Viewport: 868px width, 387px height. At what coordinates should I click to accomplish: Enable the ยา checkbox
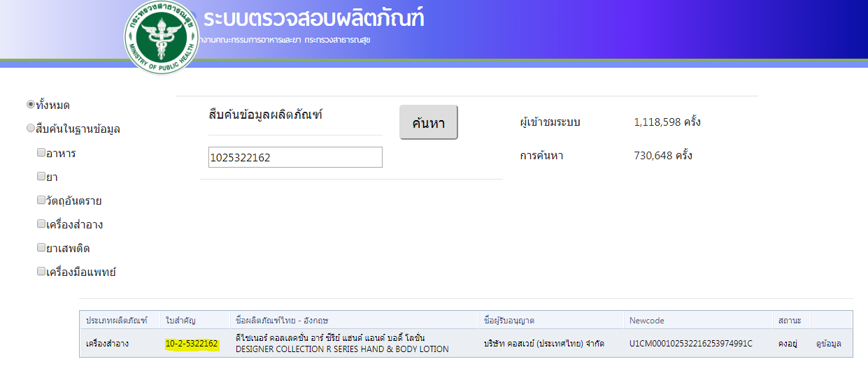click(41, 177)
